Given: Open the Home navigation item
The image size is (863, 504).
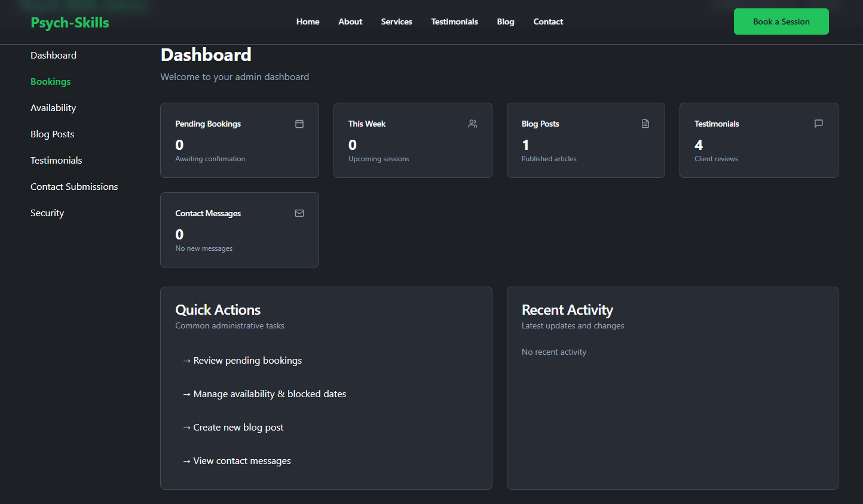Looking at the screenshot, I should click(307, 21).
